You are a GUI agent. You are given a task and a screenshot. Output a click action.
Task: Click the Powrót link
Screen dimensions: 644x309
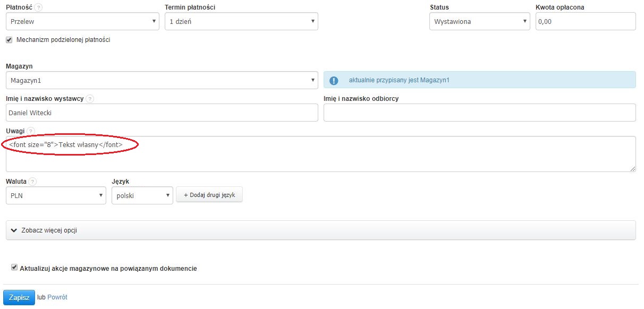57,297
